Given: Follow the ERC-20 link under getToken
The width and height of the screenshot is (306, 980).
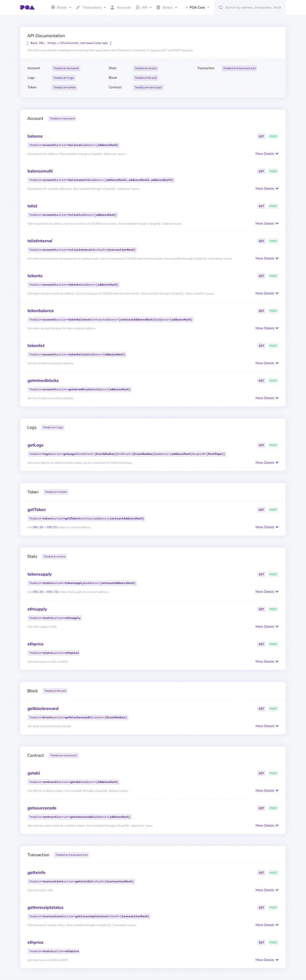Looking at the screenshot, I should click(x=38, y=527).
